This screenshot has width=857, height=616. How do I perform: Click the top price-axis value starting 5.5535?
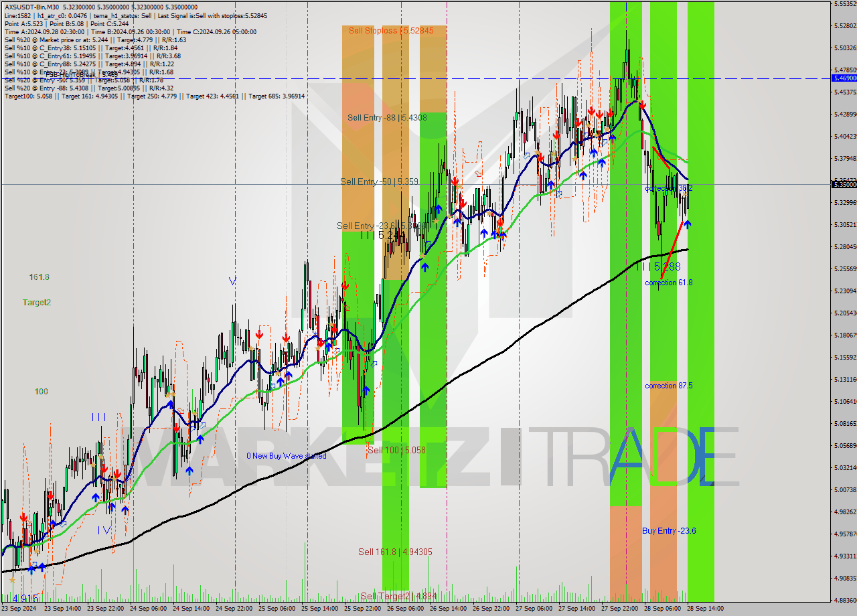point(844,4)
